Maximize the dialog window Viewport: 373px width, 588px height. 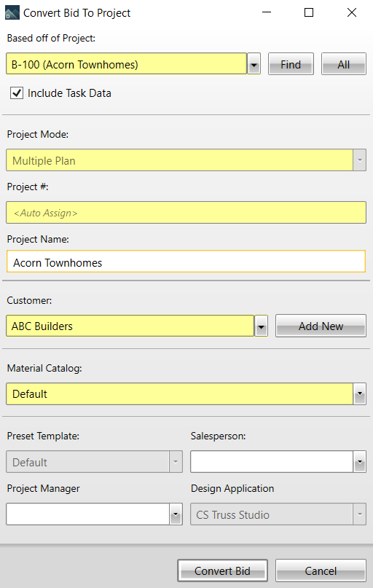(309, 12)
